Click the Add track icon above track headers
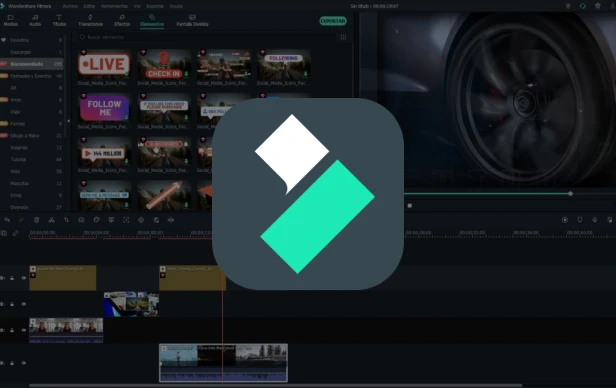 pos(4,233)
